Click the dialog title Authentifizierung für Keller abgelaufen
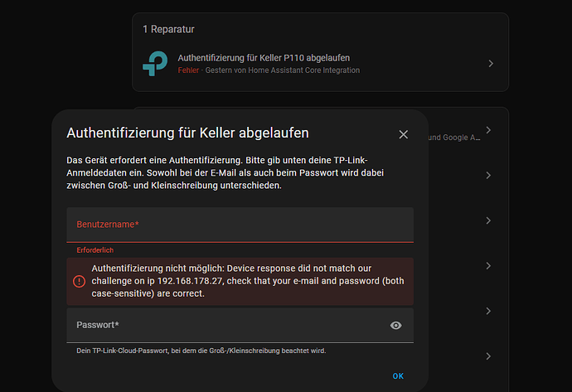Viewport: 572px width, 392px height. pyautogui.click(x=187, y=133)
